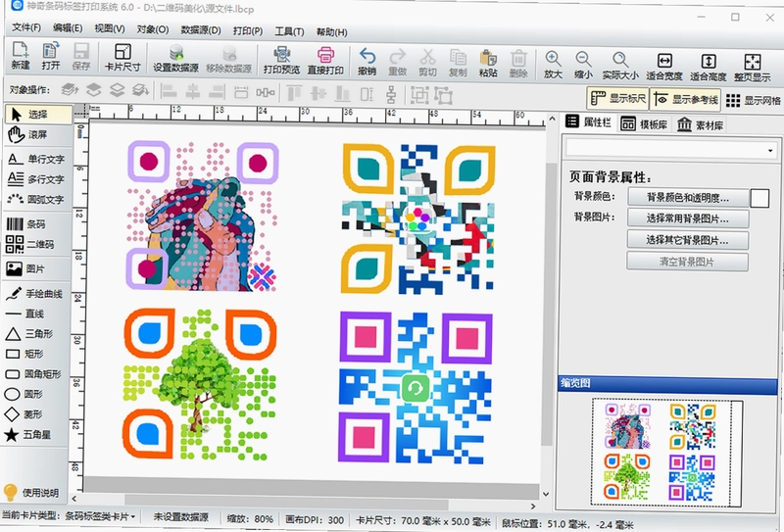The width and height of the screenshot is (784, 532).
Task: Click 适合高度 fit height icon
Action: tap(708, 67)
